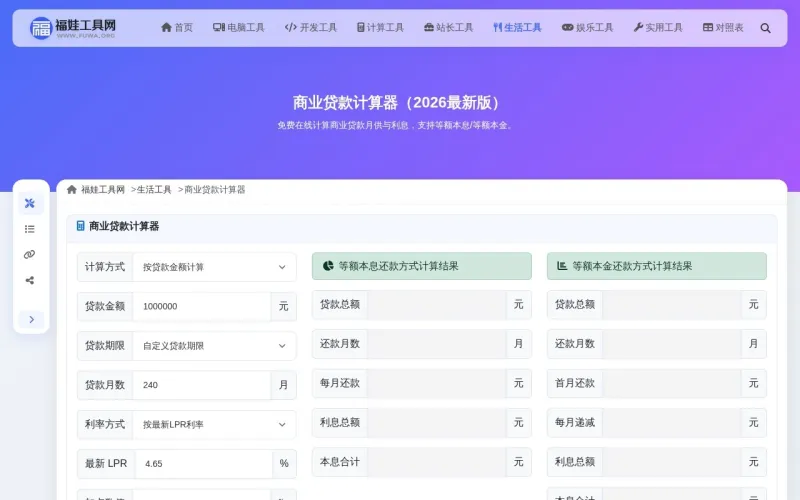Click the share sidebar icon
The height and width of the screenshot is (500, 800).
click(x=30, y=280)
